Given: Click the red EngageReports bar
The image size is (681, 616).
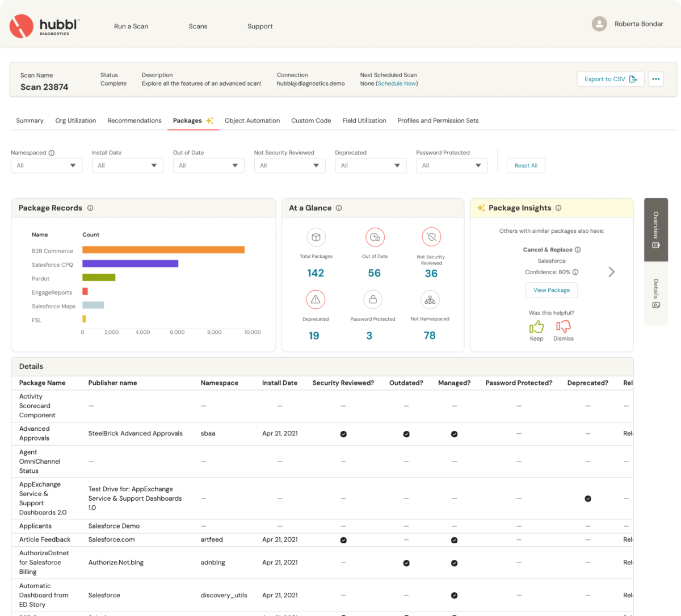Looking at the screenshot, I should pos(85,291).
